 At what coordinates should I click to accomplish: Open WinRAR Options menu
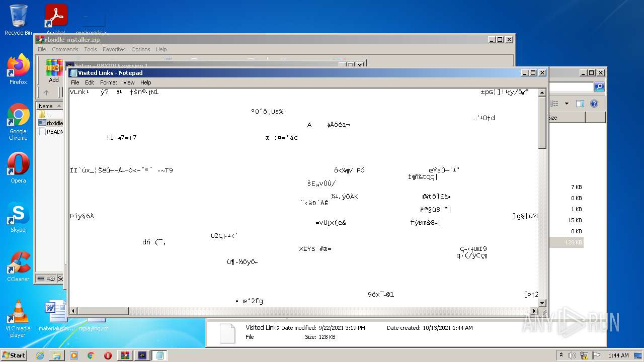coord(141,49)
